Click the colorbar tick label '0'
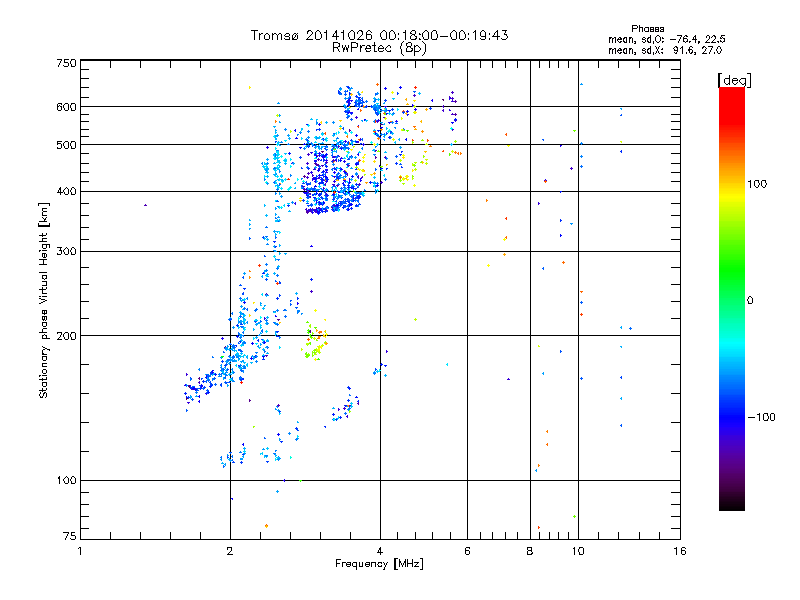 (750, 301)
